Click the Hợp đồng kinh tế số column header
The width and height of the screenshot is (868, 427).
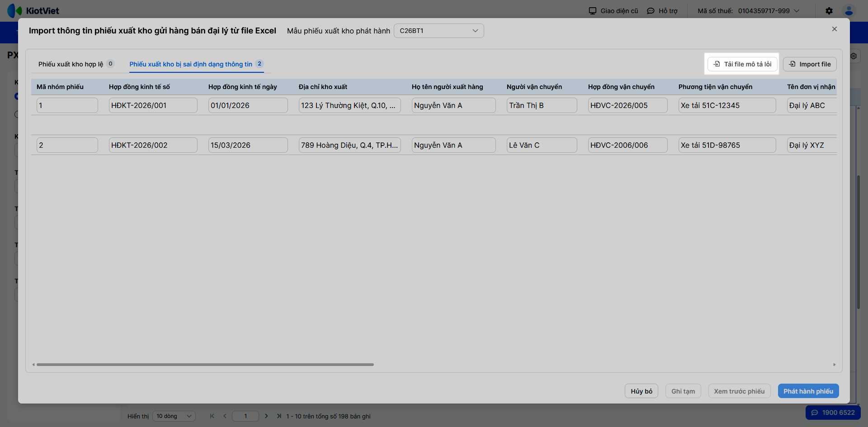(x=139, y=87)
